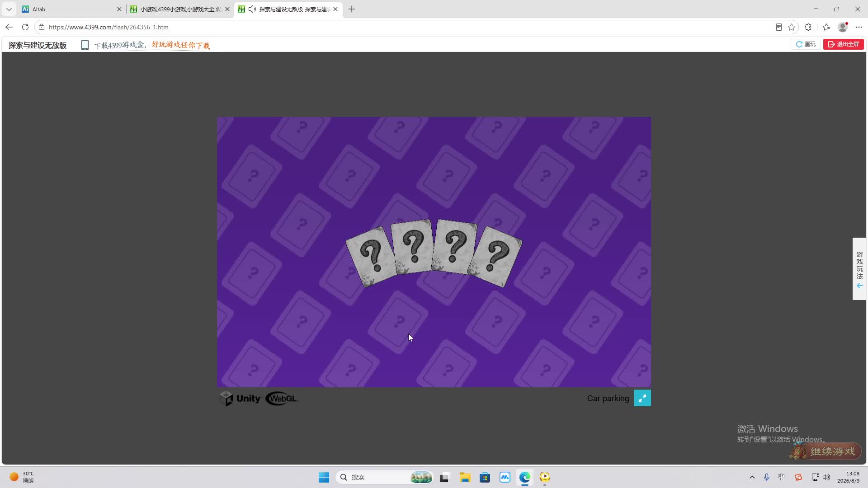
Task: Click the address bar URL field
Action: (407, 27)
